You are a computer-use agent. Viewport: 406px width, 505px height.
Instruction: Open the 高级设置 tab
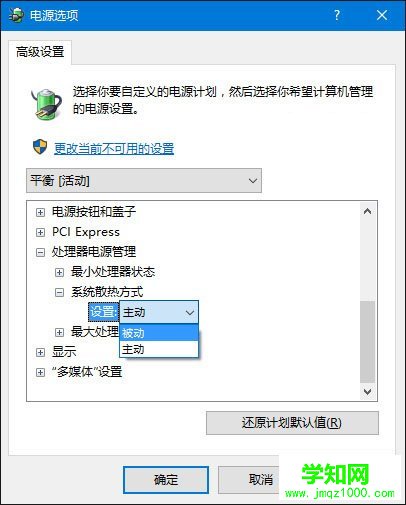[x=40, y=52]
